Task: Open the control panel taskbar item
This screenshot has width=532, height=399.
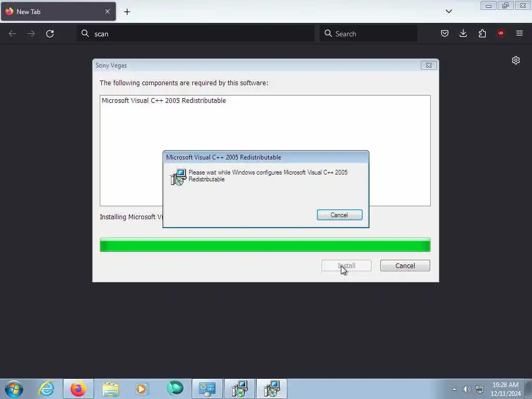Action: click(x=207, y=389)
